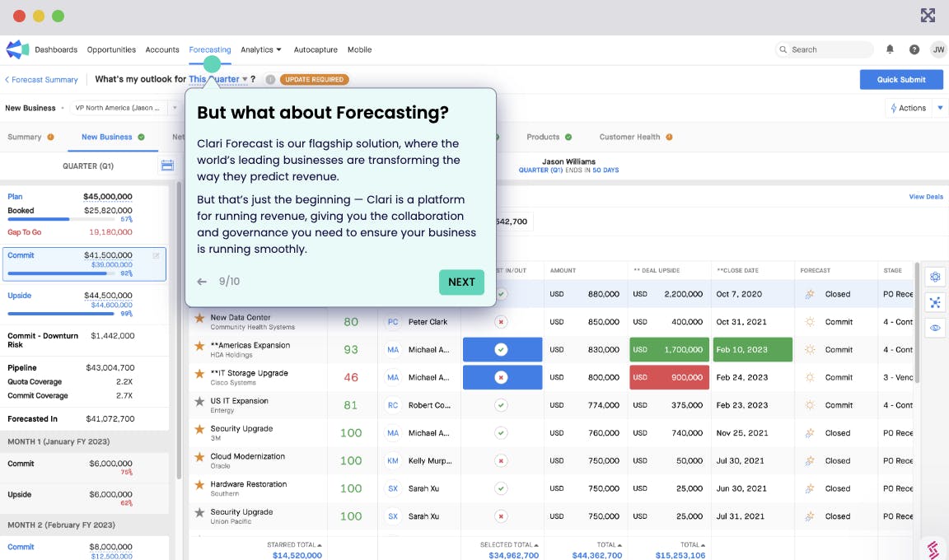Click the lightning icon beside Actions
Image resolution: width=949 pixels, height=560 pixels.
pyautogui.click(x=893, y=108)
